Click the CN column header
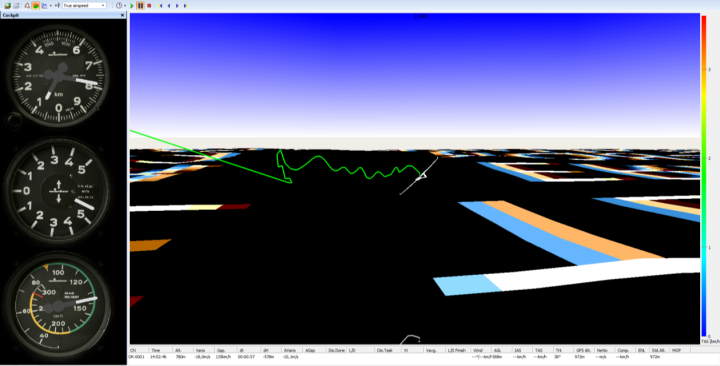The width and height of the screenshot is (720, 366). coord(139,350)
